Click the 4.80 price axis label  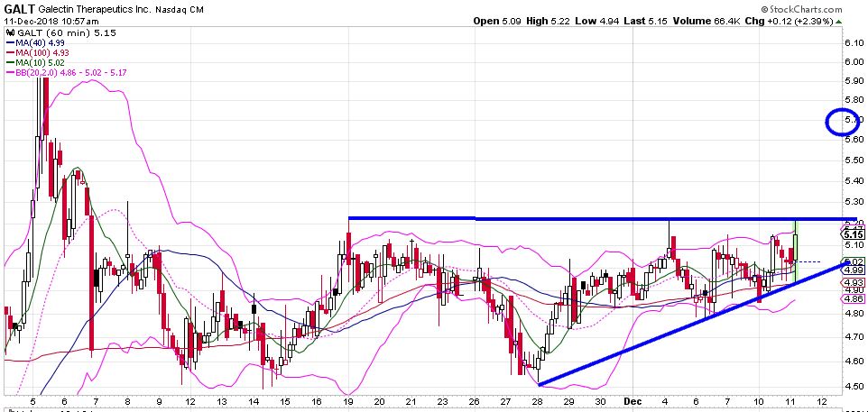855,313
